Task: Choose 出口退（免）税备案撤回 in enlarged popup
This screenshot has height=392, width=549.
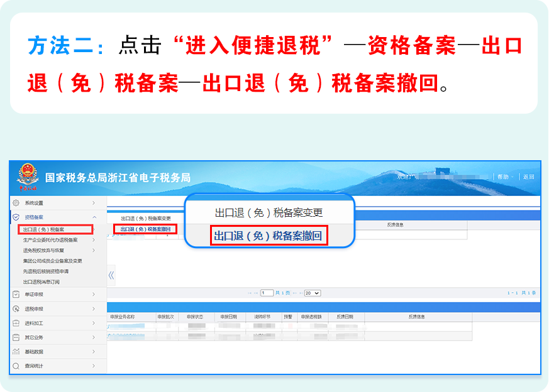Action: pos(268,236)
